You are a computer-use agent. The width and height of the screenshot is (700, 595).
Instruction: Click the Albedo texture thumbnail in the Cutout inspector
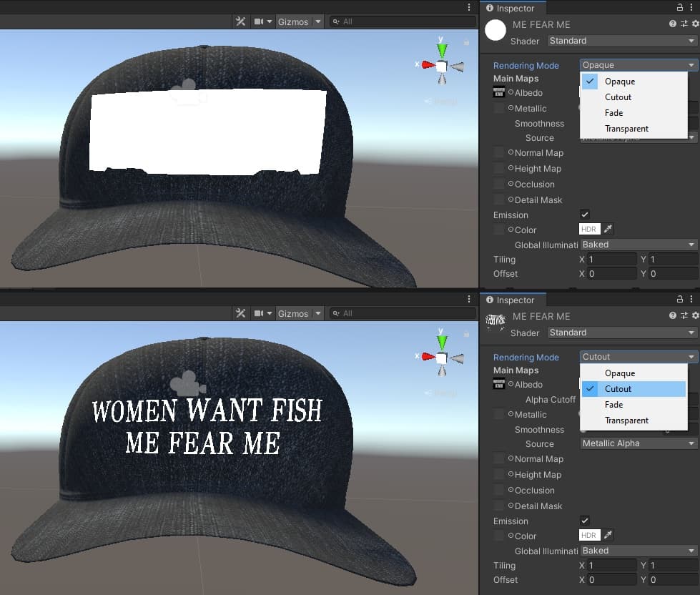[499, 385]
